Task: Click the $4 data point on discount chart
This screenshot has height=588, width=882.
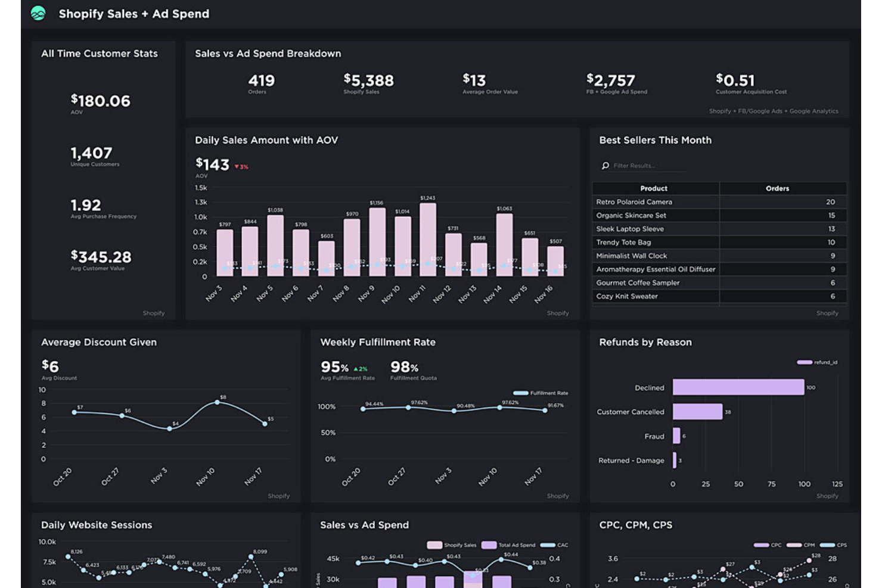Action: pyautogui.click(x=170, y=428)
